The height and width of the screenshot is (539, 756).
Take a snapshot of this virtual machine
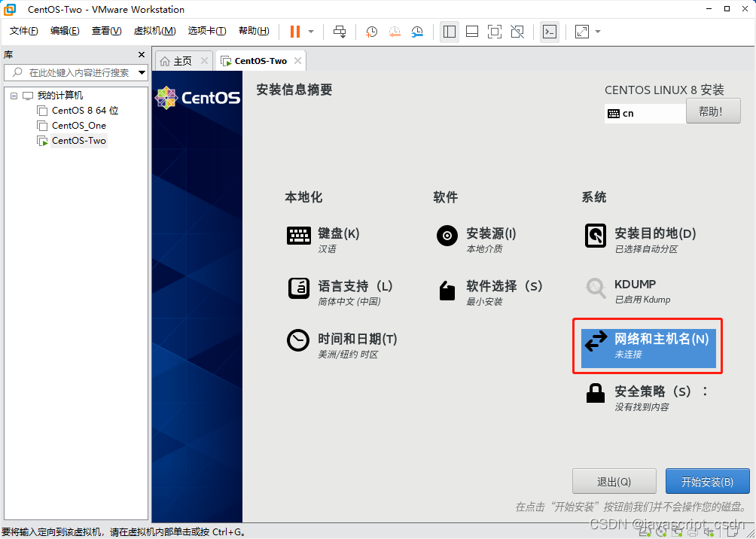click(371, 32)
